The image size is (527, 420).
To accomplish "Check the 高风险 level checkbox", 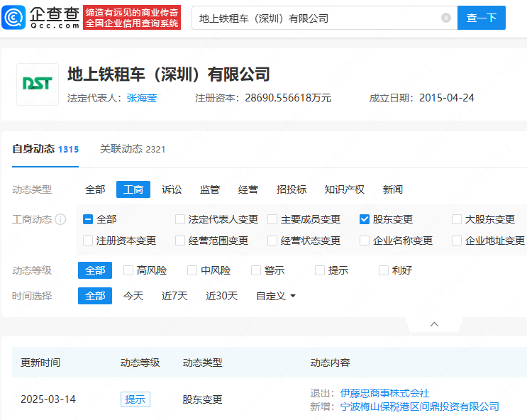I will [128, 270].
